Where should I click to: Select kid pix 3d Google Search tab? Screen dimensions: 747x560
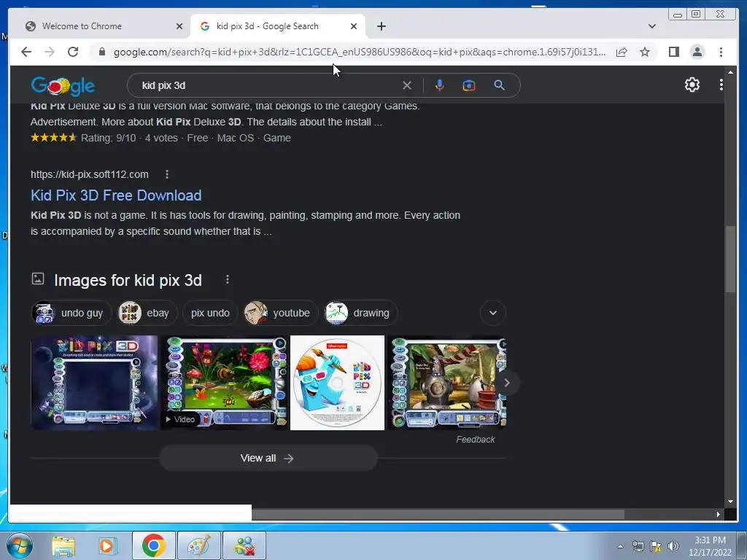click(x=278, y=26)
